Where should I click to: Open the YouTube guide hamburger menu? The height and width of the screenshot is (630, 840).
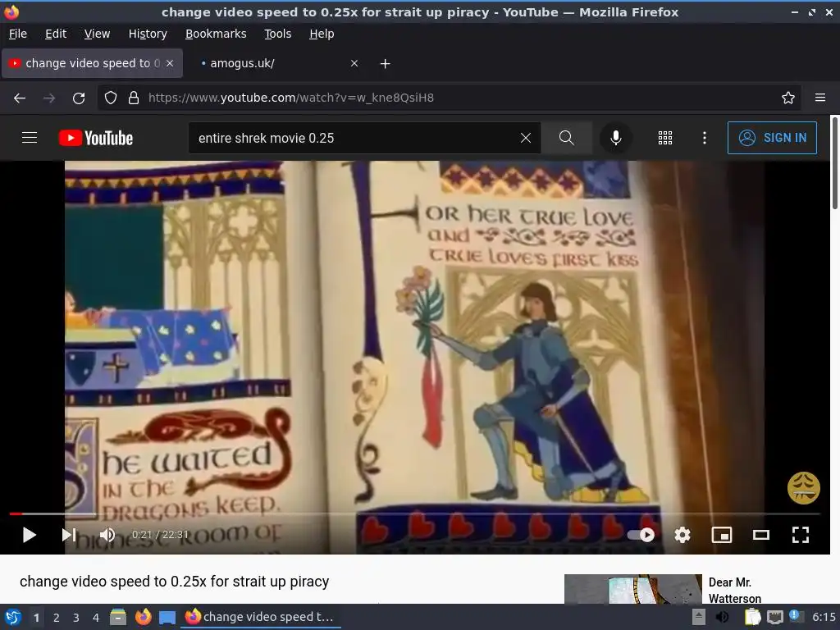pos(30,138)
